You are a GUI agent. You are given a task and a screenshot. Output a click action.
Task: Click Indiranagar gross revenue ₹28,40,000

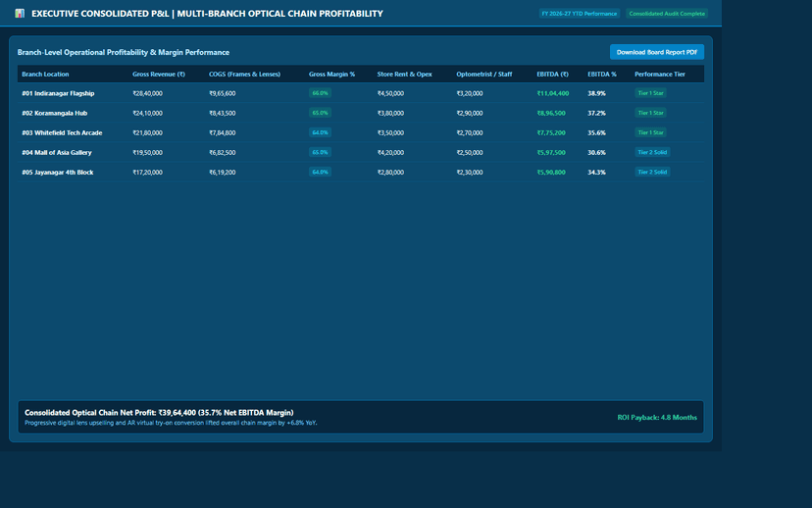[147, 93]
